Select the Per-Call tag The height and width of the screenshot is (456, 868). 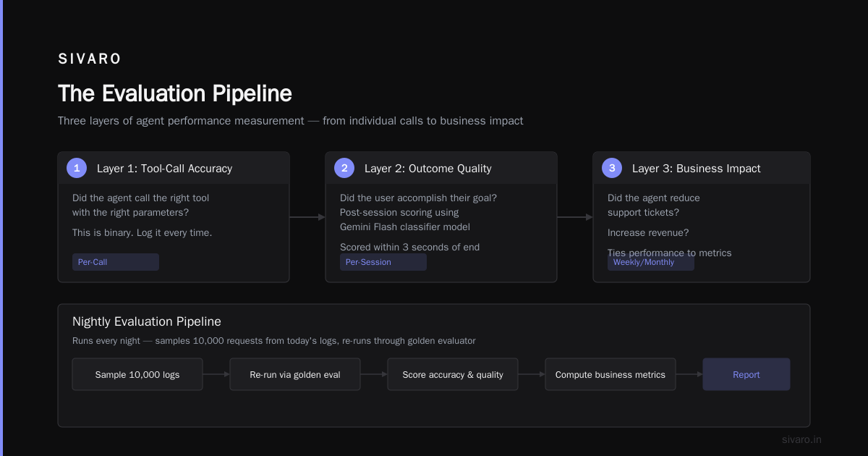click(x=116, y=262)
